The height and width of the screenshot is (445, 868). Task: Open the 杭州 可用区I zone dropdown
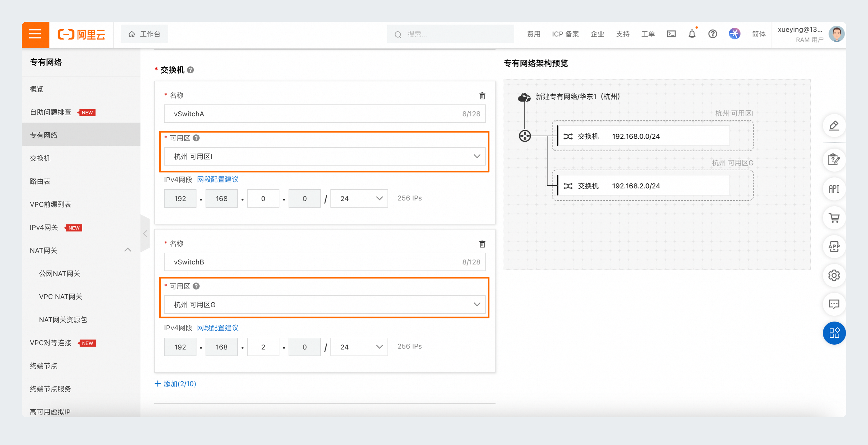coord(325,156)
